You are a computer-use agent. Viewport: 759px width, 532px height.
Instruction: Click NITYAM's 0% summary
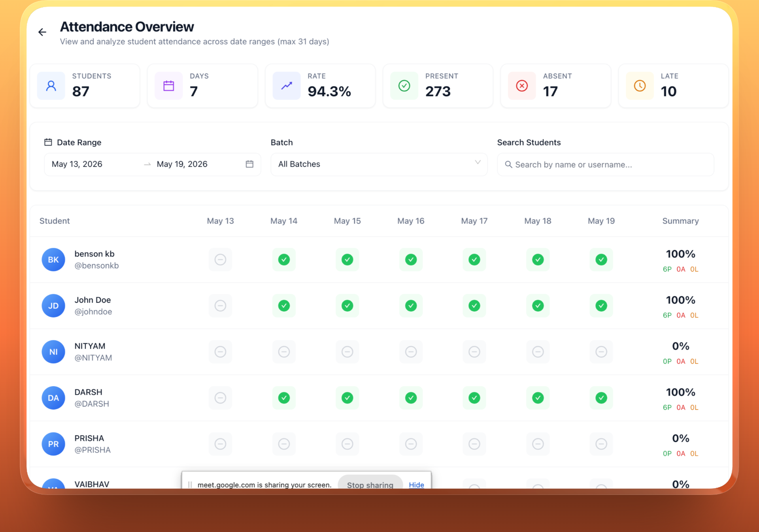coord(680,346)
